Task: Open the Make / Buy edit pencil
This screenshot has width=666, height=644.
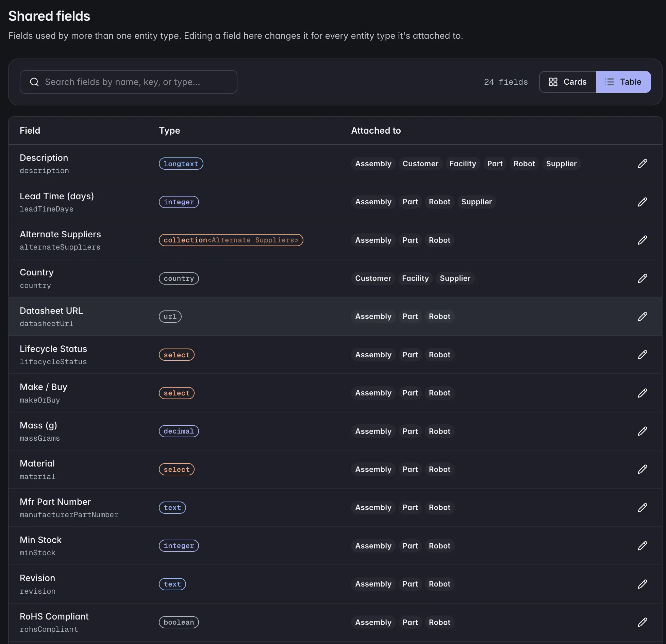Action: [x=642, y=393]
